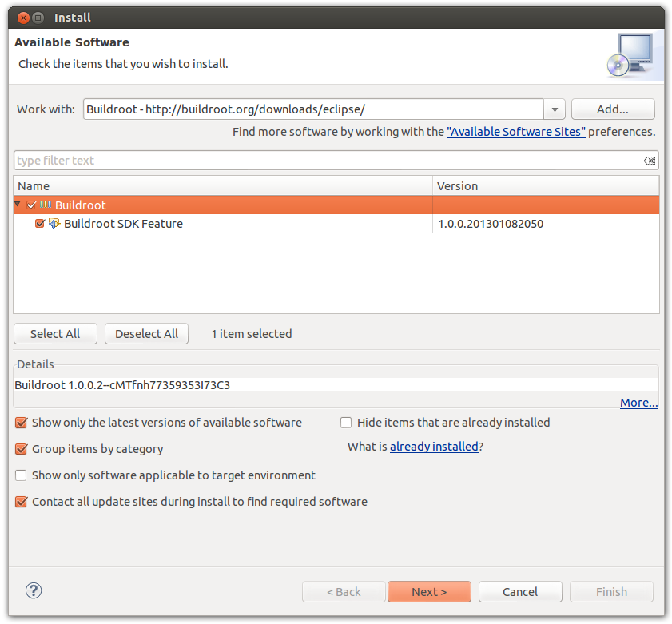This screenshot has width=672, height=624.
Task: Uncheck the Buildroot SDK Feature checkbox
Action: [x=40, y=223]
